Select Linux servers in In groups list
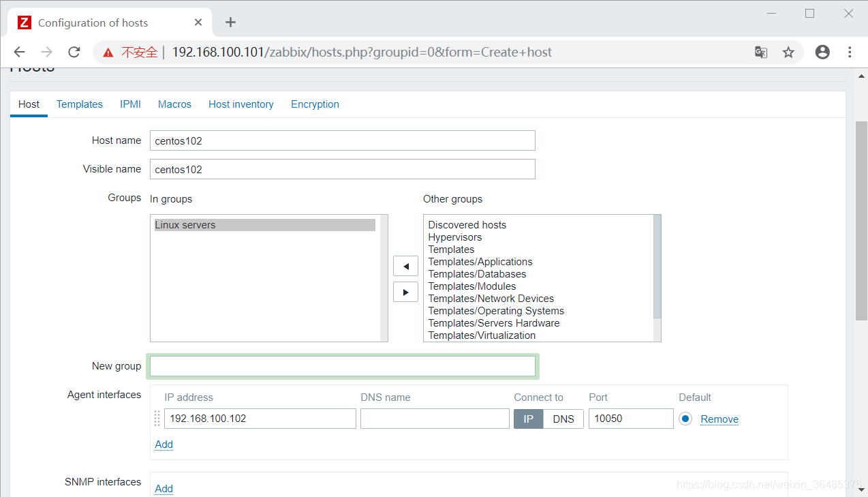 [x=265, y=225]
